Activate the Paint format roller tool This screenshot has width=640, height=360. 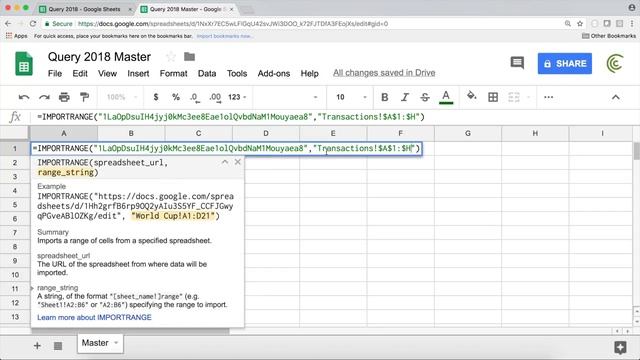tap(84, 97)
